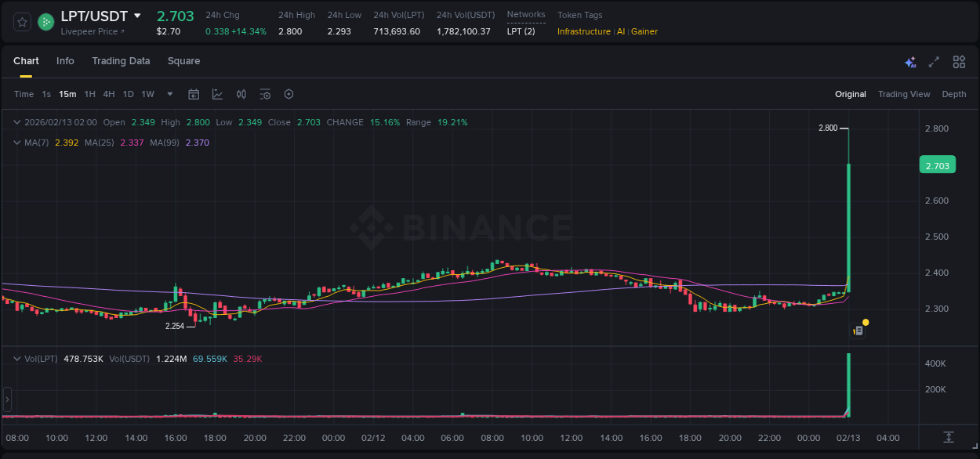Expand chart to fullscreen
This screenshot has height=459, width=980.
pos(934,62)
